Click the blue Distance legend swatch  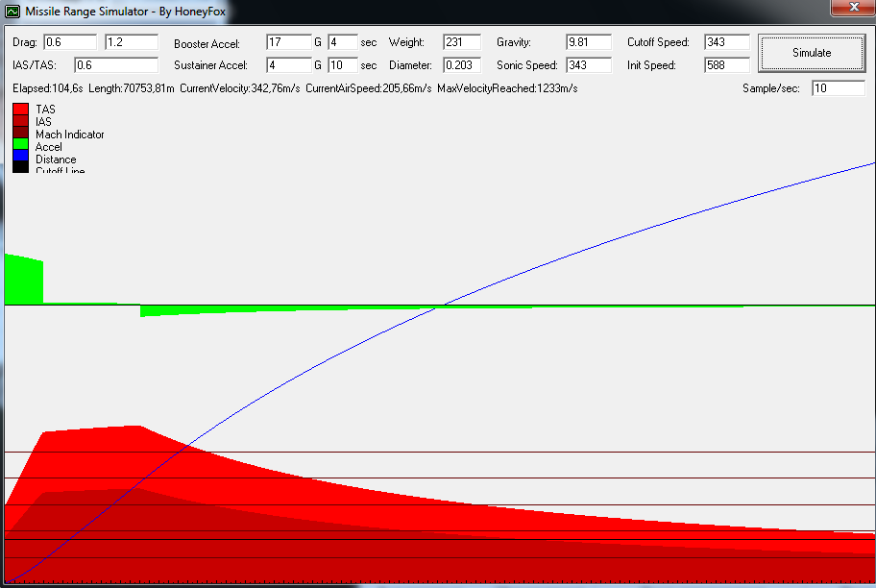point(21,156)
